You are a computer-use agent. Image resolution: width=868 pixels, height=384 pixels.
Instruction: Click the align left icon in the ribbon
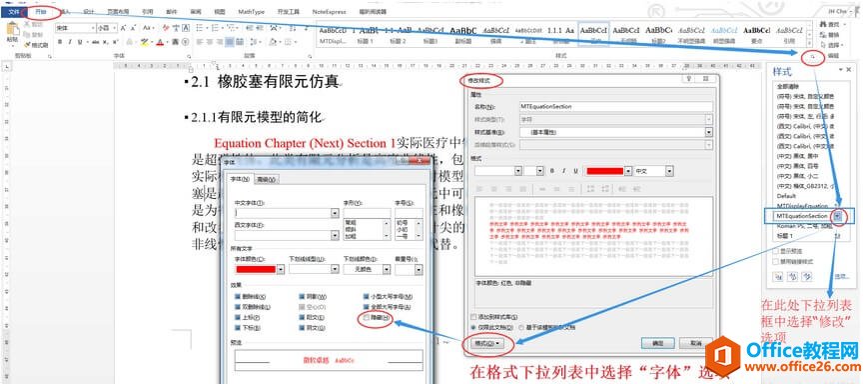199,42
